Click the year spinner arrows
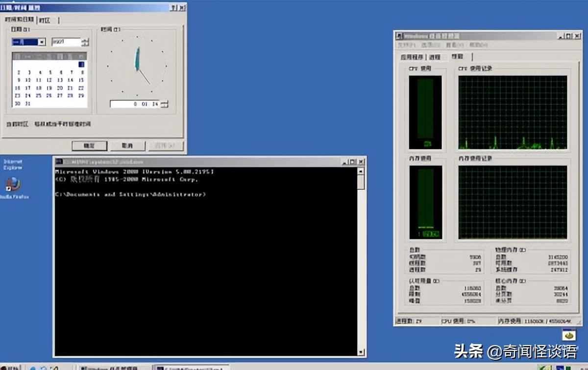The height and width of the screenshot is (370, 588). pos(86,42)
